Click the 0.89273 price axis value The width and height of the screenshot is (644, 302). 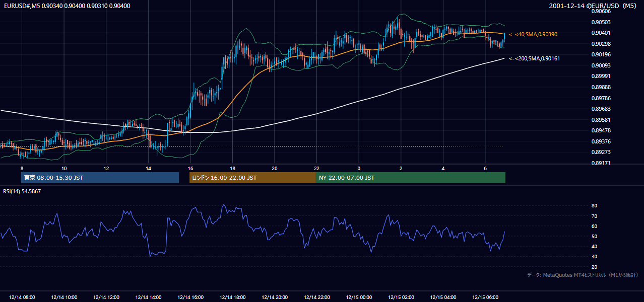pos(601,152)
